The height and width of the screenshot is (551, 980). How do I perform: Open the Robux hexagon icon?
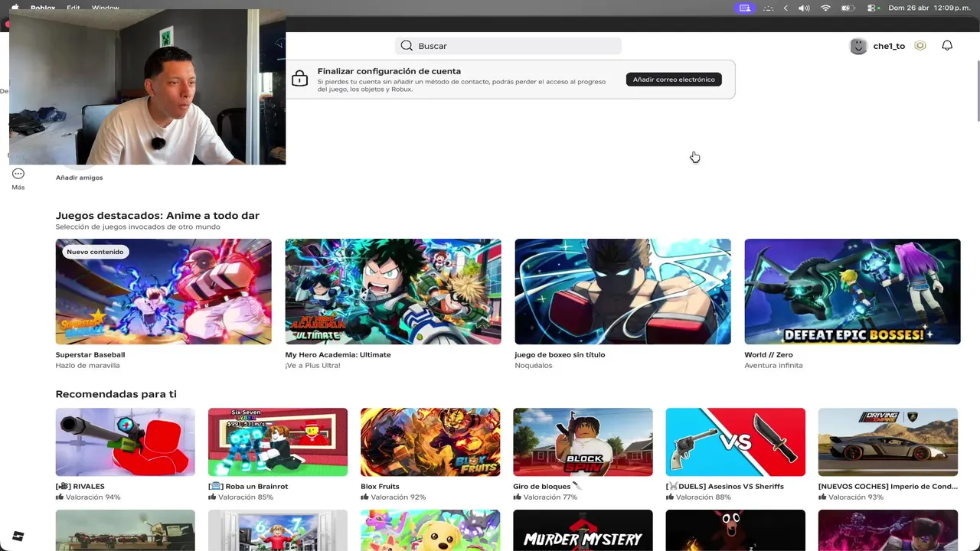920,46
